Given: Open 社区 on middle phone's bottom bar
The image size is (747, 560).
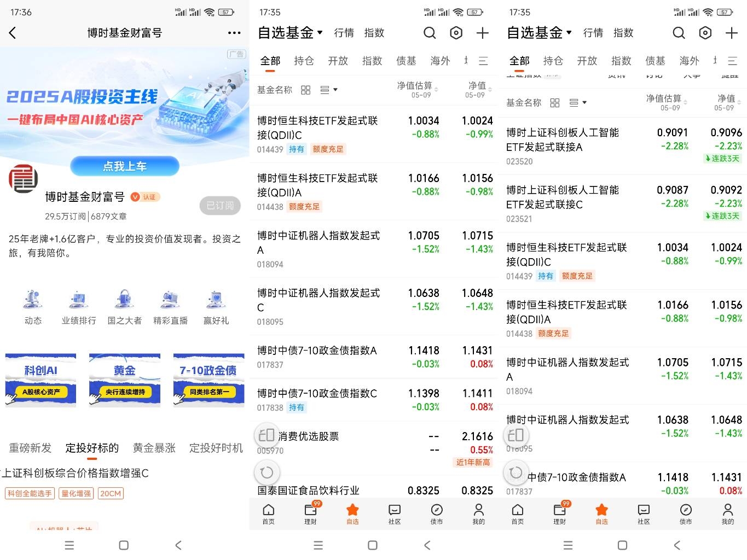Looking at the screenshot, I should coord(395,514).
